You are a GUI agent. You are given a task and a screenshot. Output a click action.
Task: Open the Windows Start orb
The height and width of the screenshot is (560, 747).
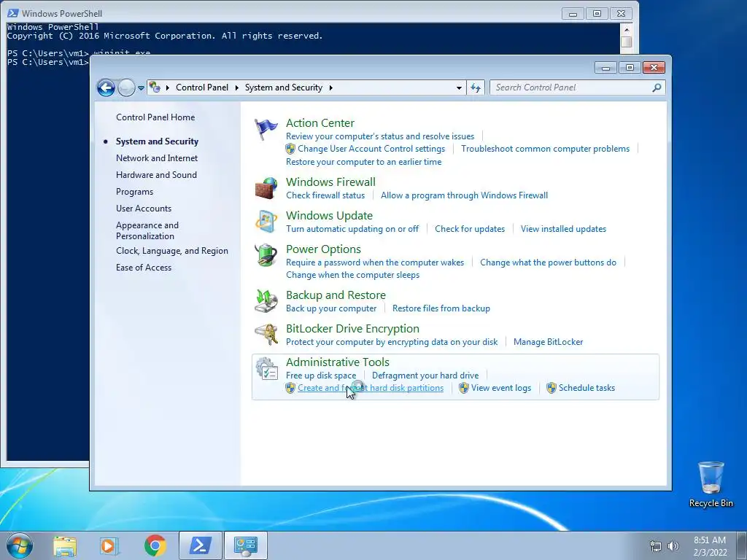[20, 545]
